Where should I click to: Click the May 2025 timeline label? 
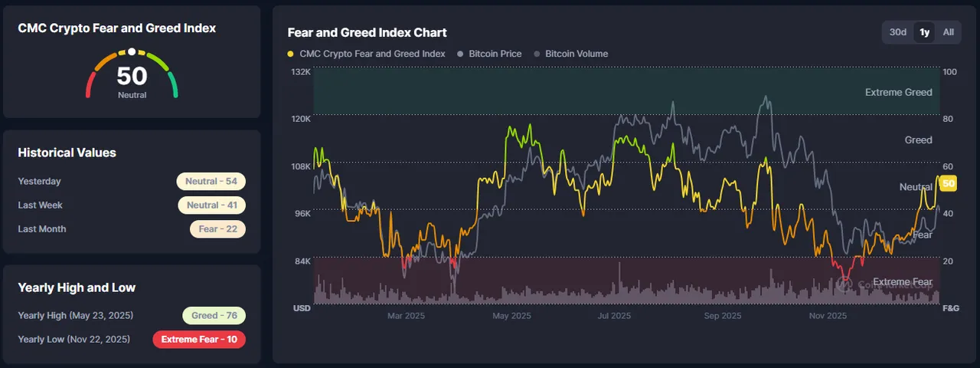coord(511,316)
